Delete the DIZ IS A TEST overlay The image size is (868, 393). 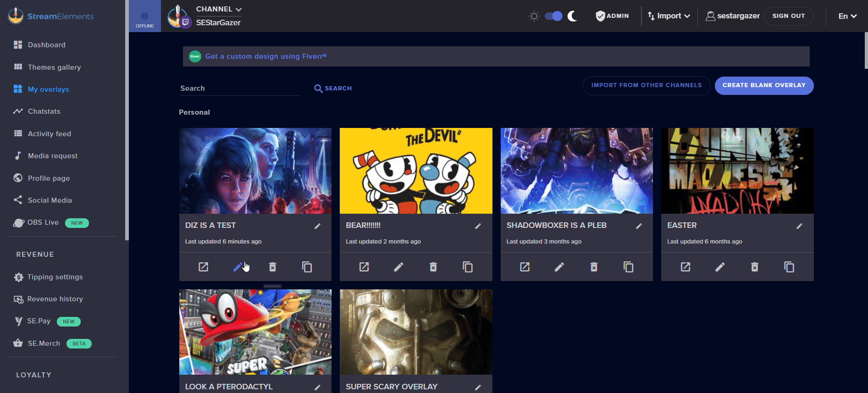pyautogui.click(x=272, y=267)
